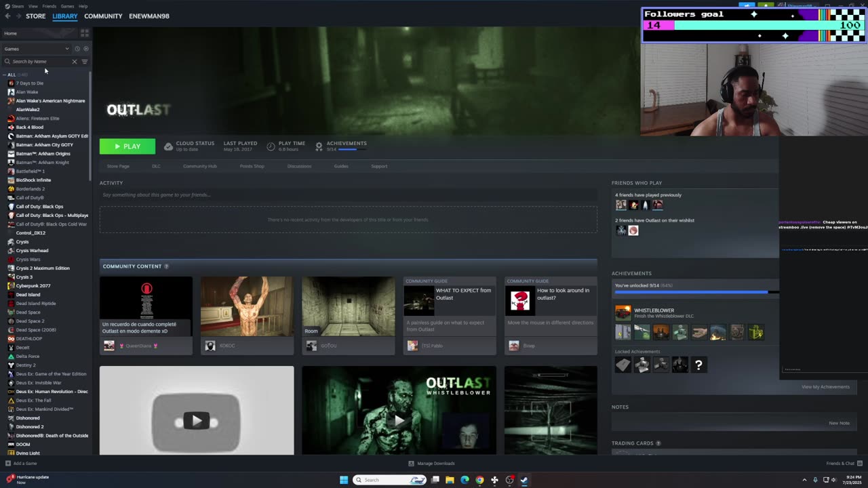Open the Windows Start menu
The image size is (868, 488).
[344, 480]
